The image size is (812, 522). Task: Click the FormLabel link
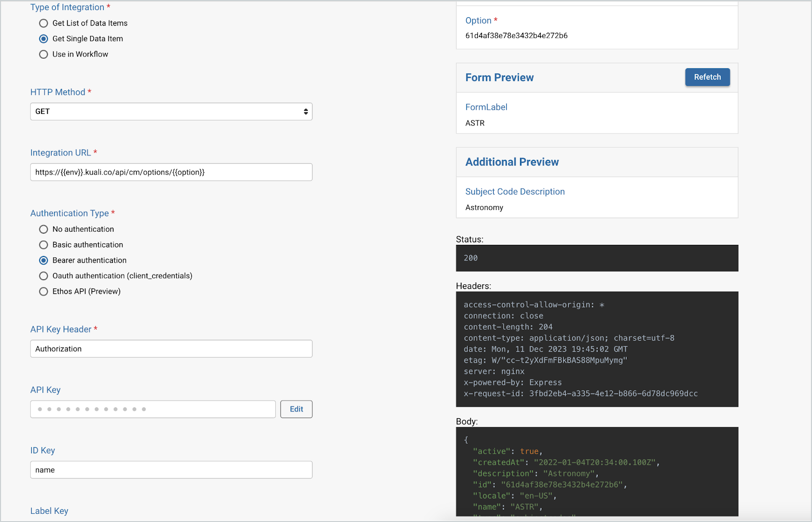pos(486,107)
